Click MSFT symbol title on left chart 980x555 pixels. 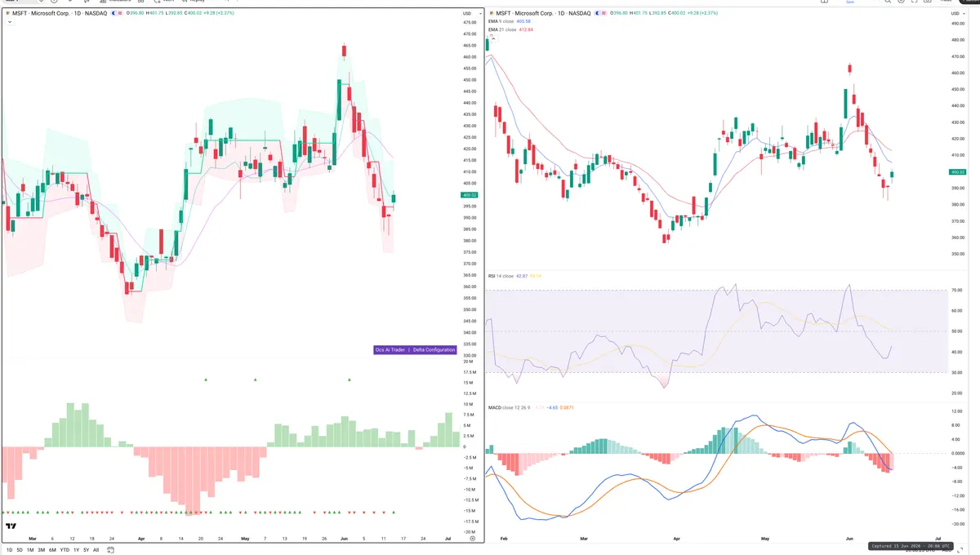60,14
